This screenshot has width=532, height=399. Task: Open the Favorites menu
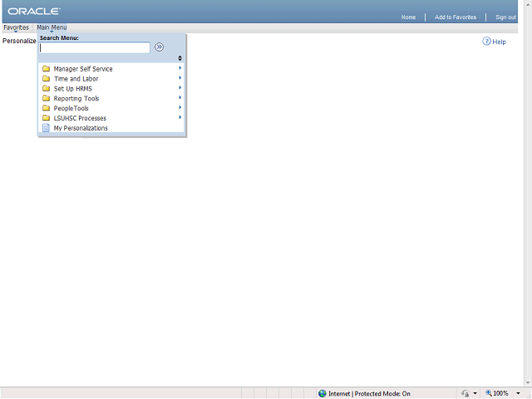(x=17, y=27)
